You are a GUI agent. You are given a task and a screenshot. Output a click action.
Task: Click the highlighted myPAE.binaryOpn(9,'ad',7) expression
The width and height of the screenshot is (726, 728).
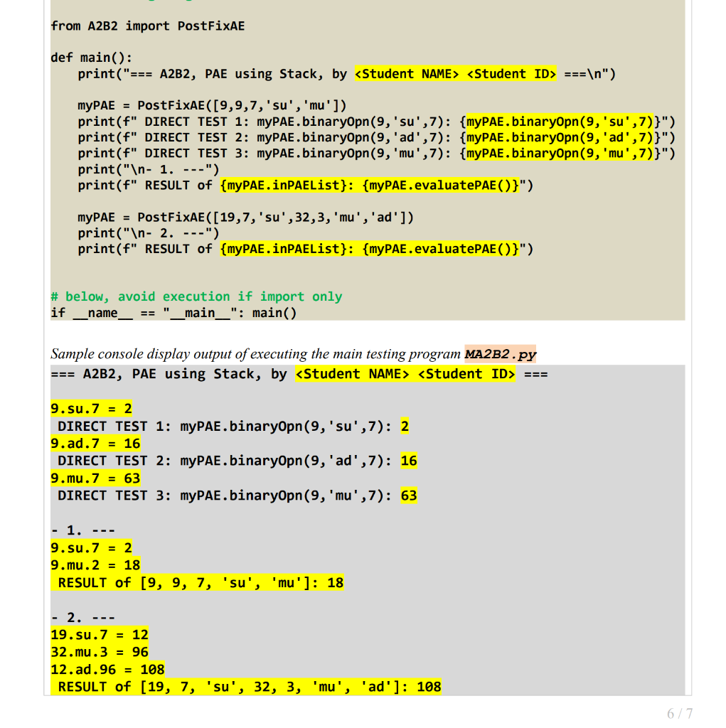point(560,137)
